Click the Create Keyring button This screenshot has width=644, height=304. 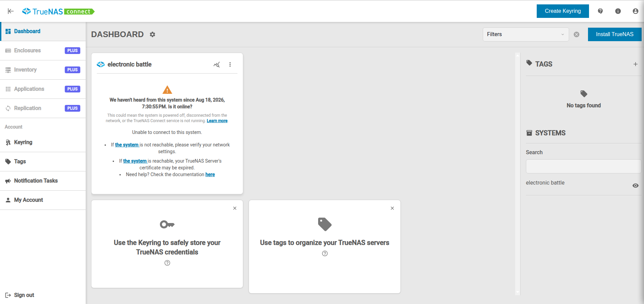563,11
